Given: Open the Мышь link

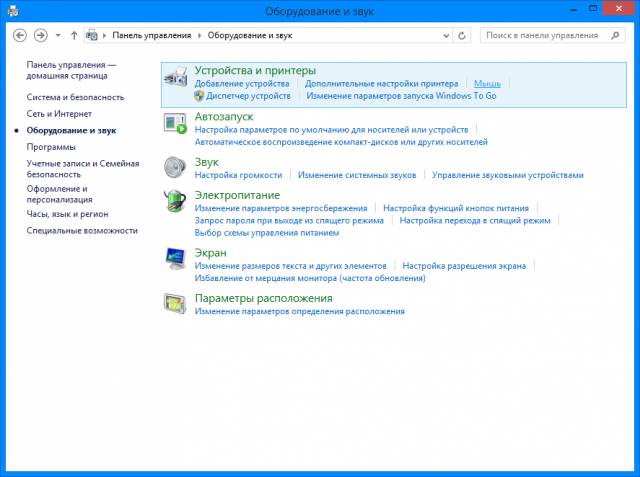Looking at the screenshot, I should click(x=487, y=84).
